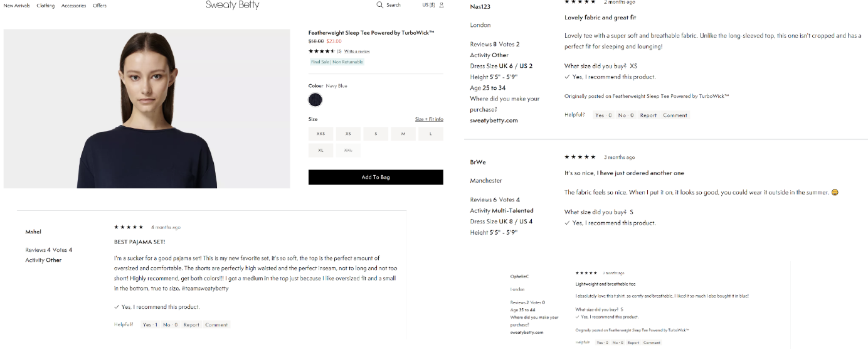Viewport: 868px width, 349px height.
Task: Comment on OphelieC's review
Action: [x=652, y=343]
